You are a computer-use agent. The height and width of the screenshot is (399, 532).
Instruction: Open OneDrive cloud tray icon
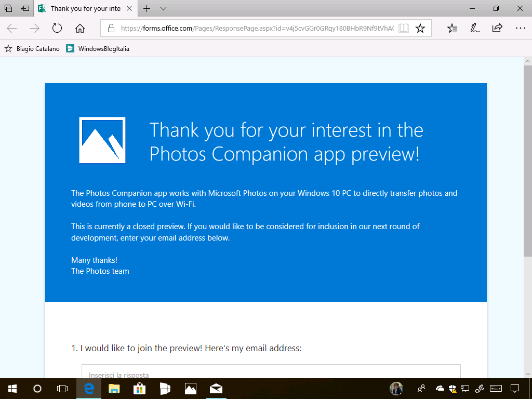[x=440, y=388]
